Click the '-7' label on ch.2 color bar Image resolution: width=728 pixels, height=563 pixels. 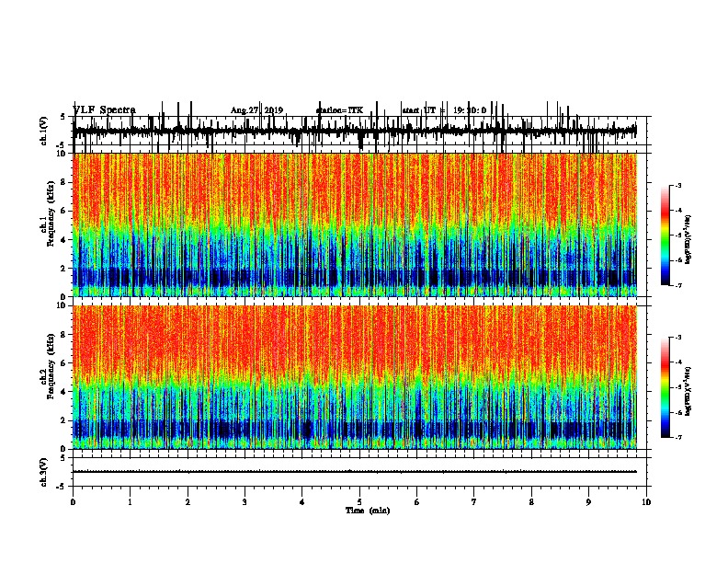click(x=677, y=438)
